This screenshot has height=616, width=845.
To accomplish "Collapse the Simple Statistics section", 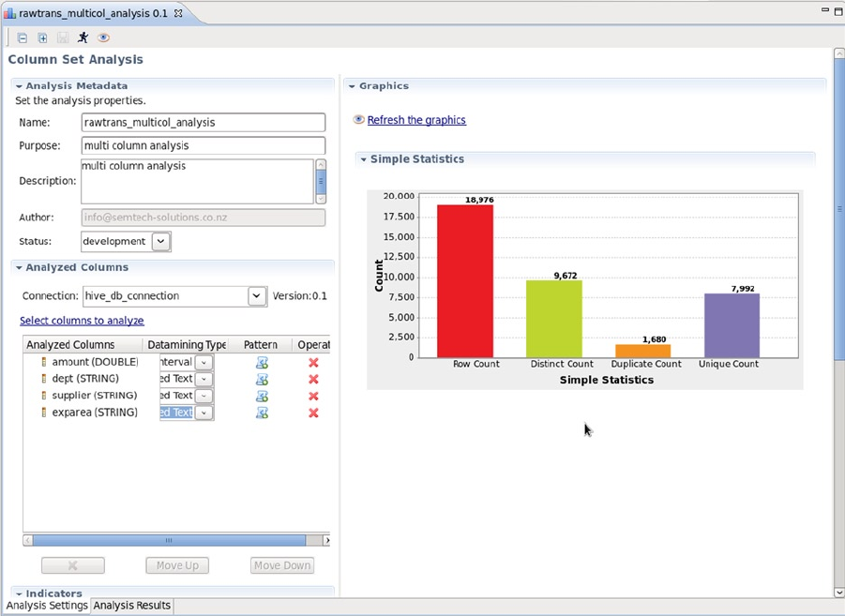I will click(x=364, y=159).
